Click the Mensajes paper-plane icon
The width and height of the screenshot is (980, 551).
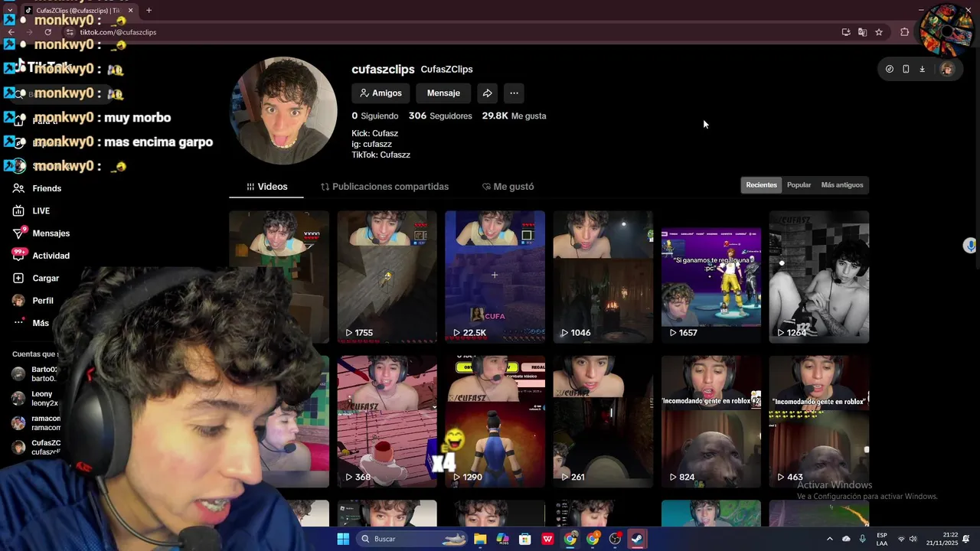pos(18,233)
